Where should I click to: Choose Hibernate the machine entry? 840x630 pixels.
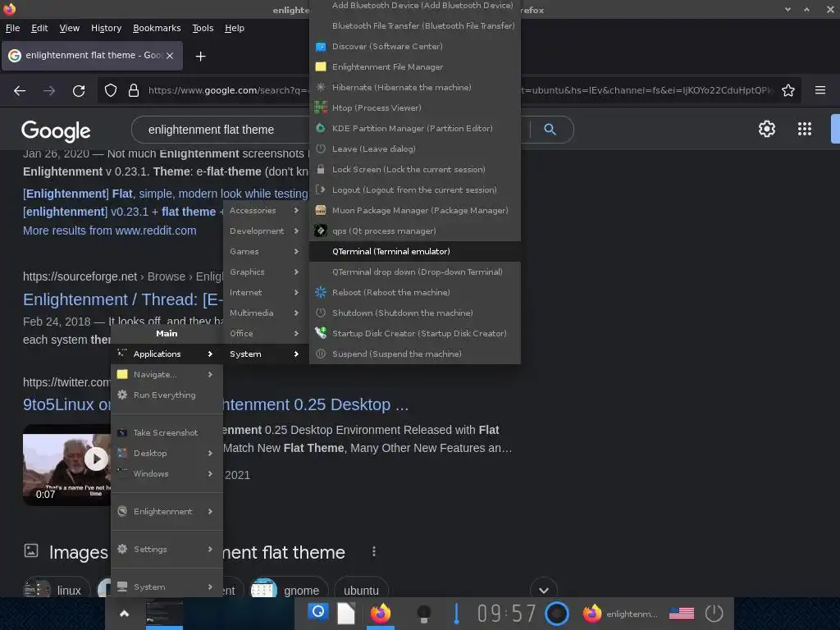tap(414, 87)
